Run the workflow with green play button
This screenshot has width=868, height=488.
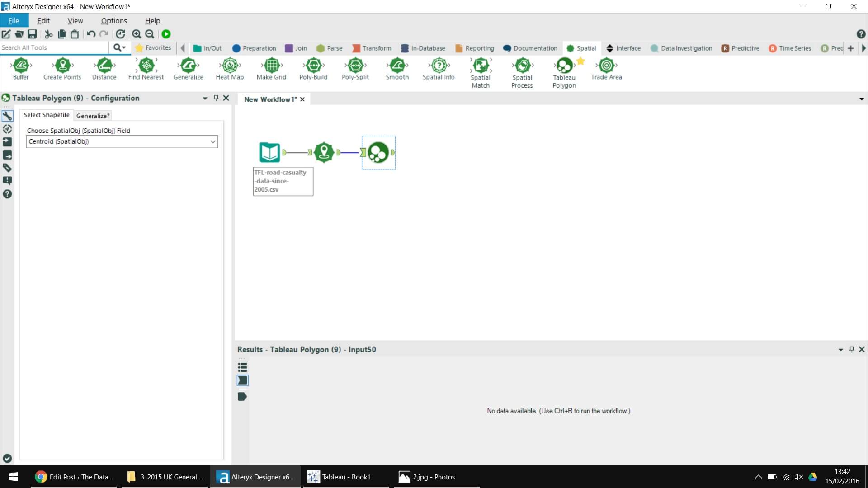coord(166,34)
